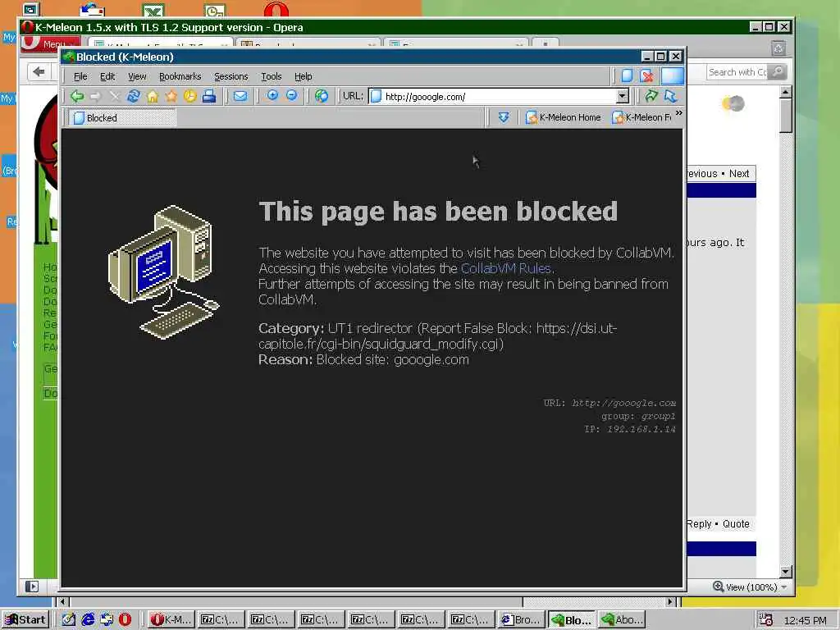Click the horizontal scrollbar left arrow

tap(62, 601)
